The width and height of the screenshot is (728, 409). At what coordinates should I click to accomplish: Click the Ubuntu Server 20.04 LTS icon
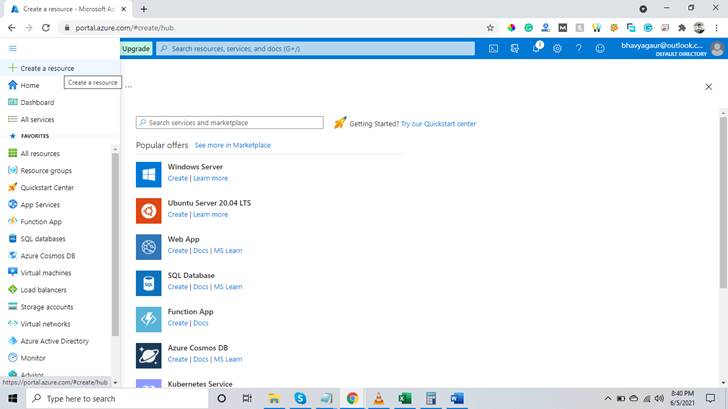coord(149,211)
